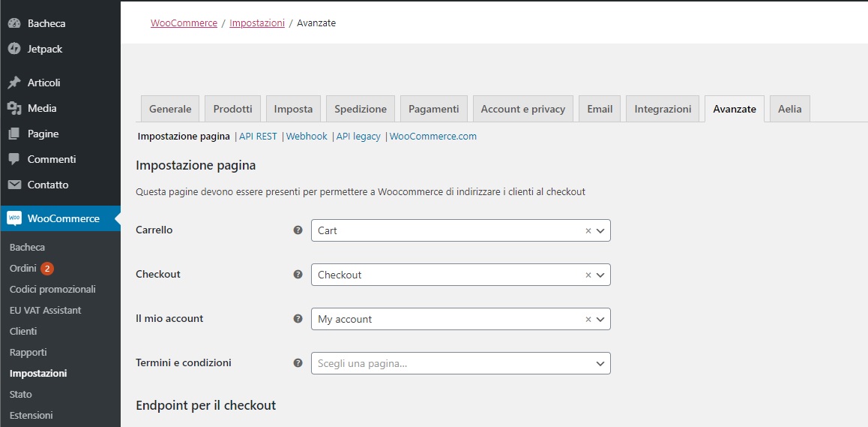Switch to the Generale tab

click(170, 109)
